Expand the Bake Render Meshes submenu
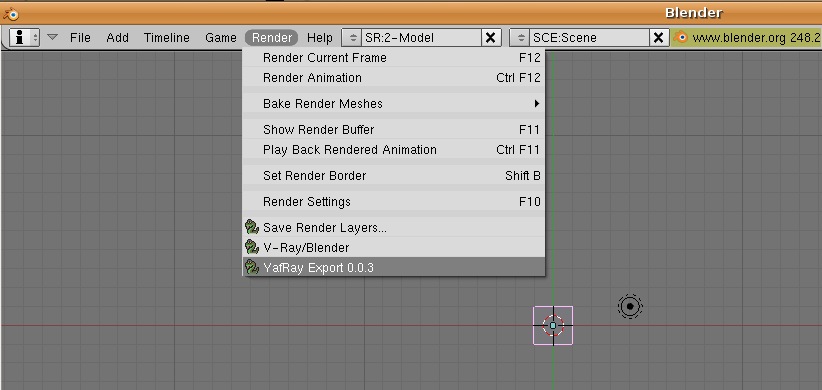The width and height of the screenshot is (822, 390). click(394, 104)
